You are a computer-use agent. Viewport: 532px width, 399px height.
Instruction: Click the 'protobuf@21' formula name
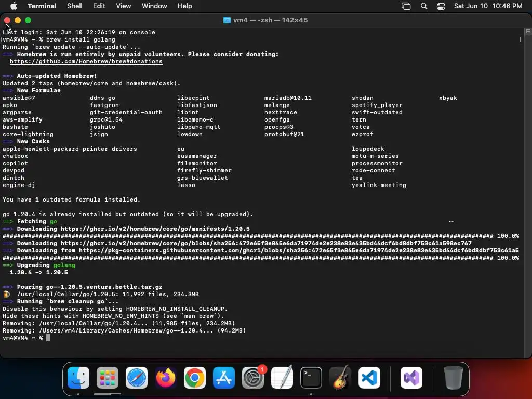click(x=284, y=134)
